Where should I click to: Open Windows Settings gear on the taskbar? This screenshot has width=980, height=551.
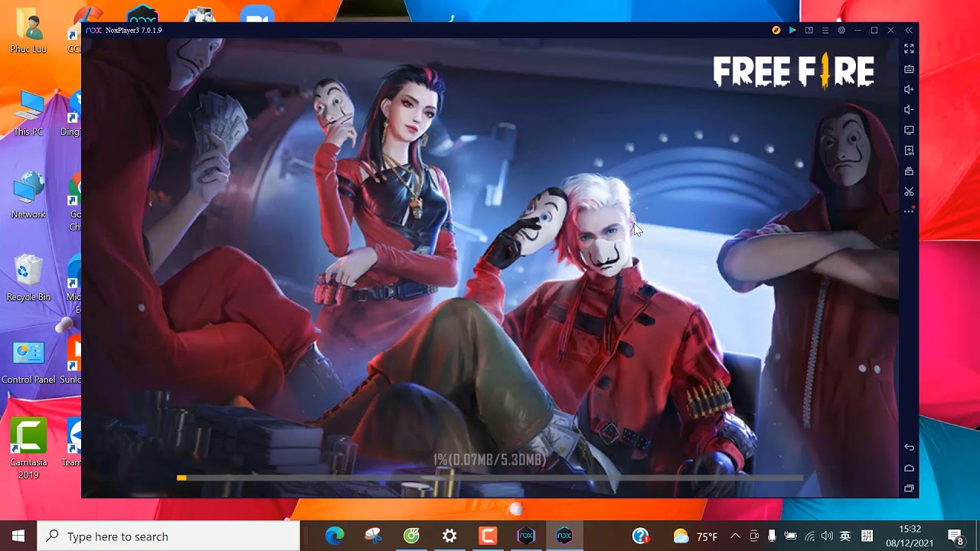(449, 536)
